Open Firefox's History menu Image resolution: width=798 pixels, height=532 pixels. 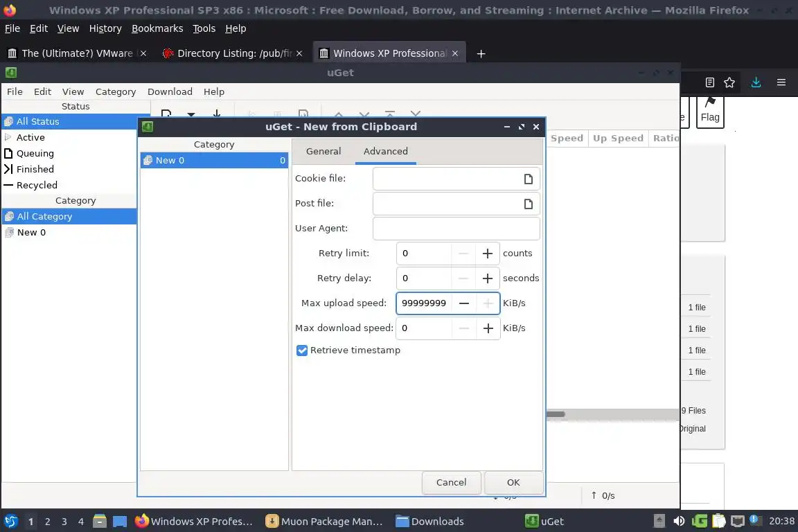[x=105, y=28]
